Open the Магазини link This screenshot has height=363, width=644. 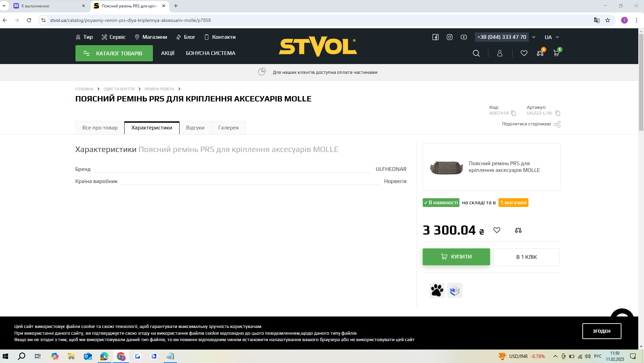tap(151, 37)
